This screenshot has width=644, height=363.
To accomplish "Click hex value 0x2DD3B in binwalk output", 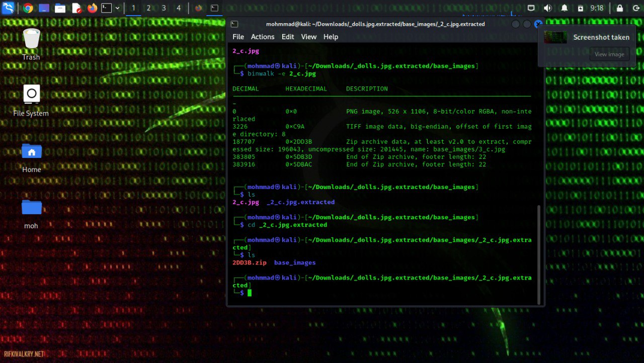I will 299,142.
